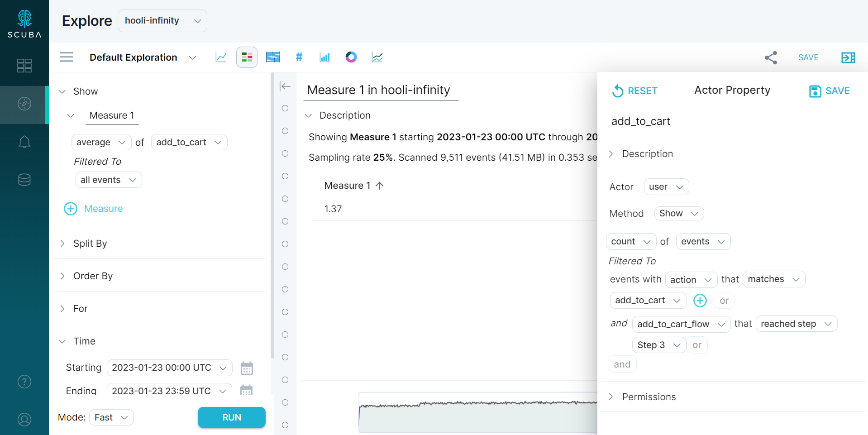Click the Scuba logo icon
The height and width of the screenshot is (435, 868).
24,24
